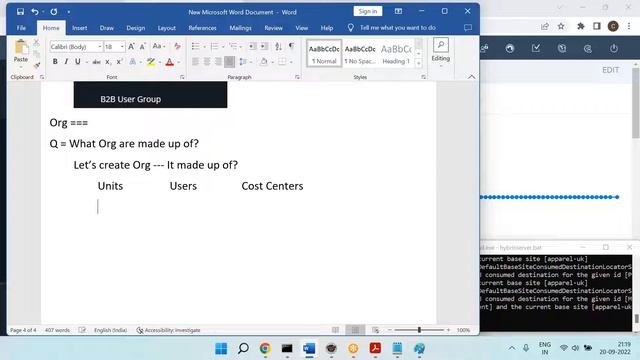Switch to the Insert tab

click(80, 28)
